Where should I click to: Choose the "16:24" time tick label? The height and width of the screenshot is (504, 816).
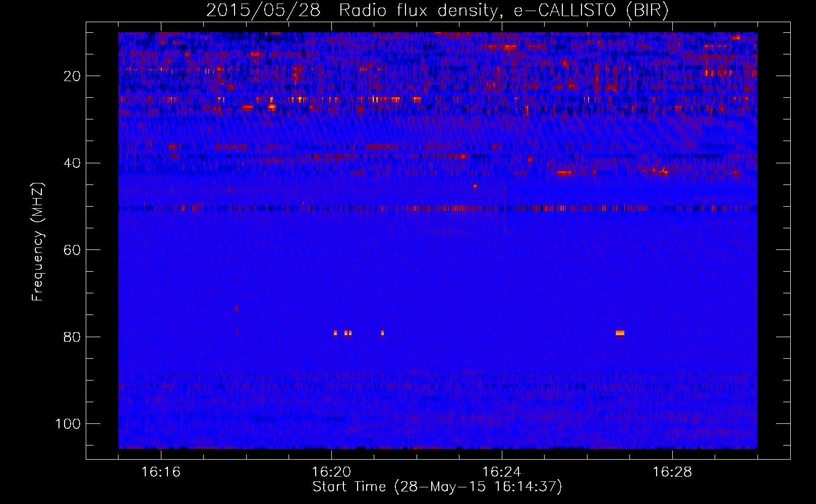[502, 472]
